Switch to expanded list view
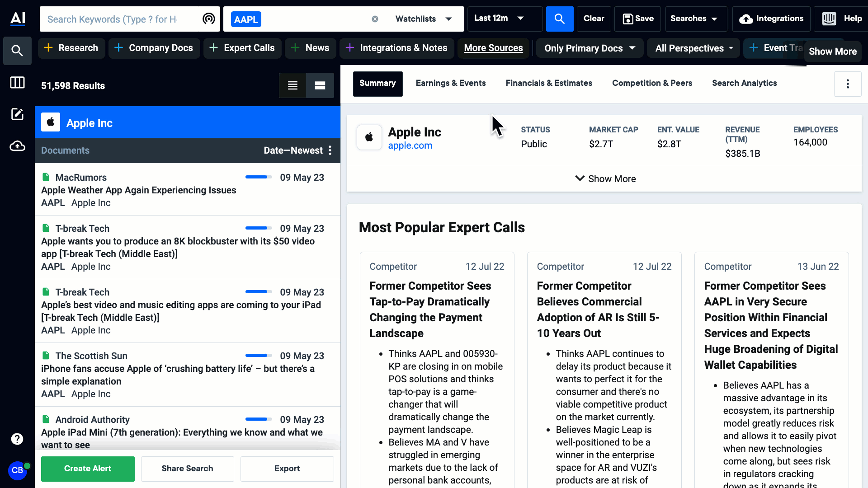 click(x=320, y=85)
